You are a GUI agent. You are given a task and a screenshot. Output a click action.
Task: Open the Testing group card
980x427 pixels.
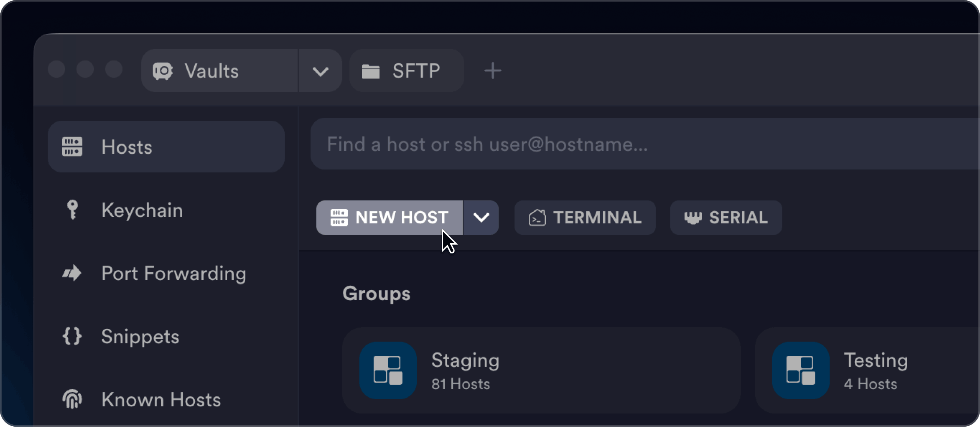(868, 370)
